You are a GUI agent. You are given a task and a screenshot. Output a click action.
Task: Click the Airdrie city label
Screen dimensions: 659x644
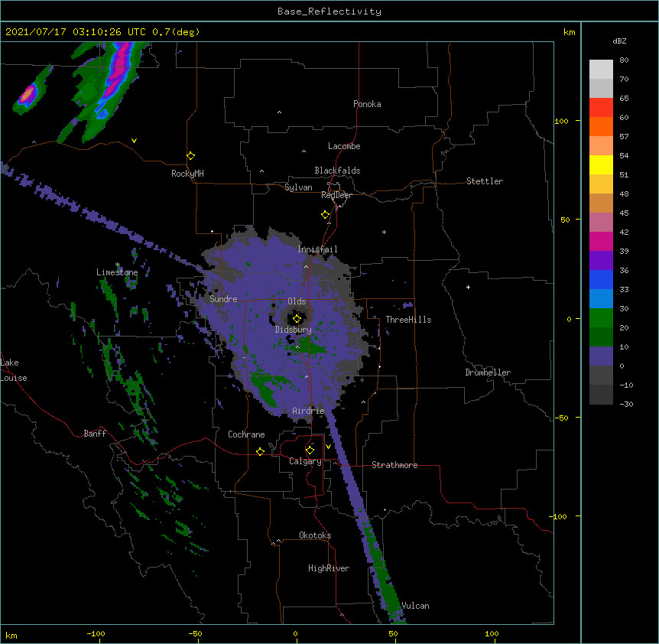(x=308, y=411)
